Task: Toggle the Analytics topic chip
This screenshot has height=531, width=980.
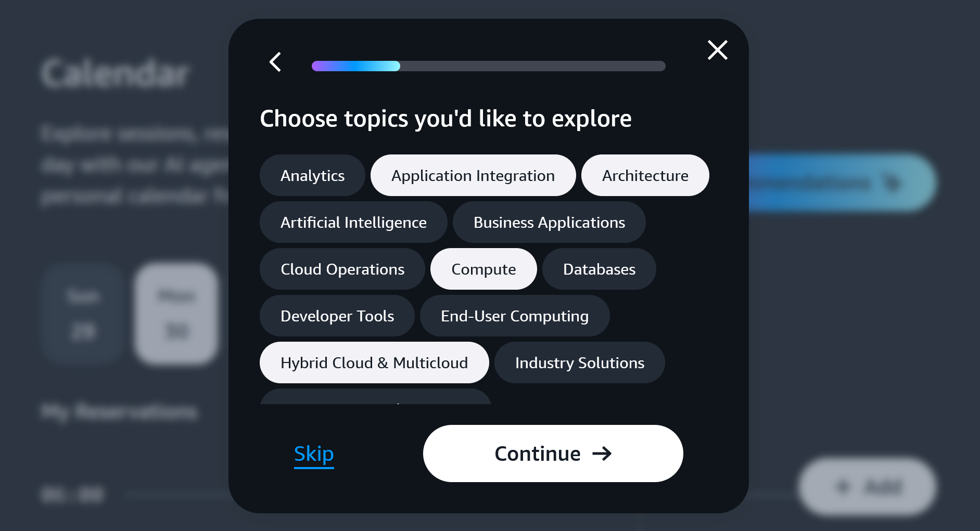Action: 312,175
